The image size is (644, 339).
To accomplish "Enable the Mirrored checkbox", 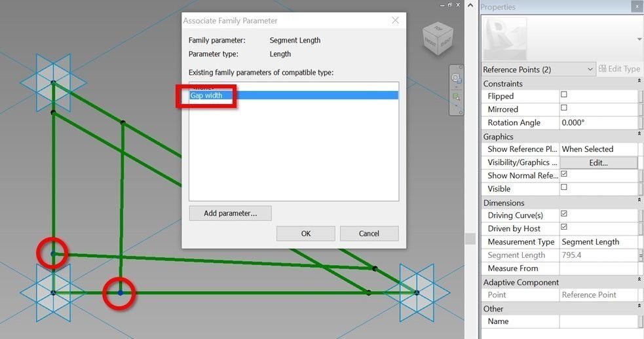I will pyautogui.click(x=564, y=109).
